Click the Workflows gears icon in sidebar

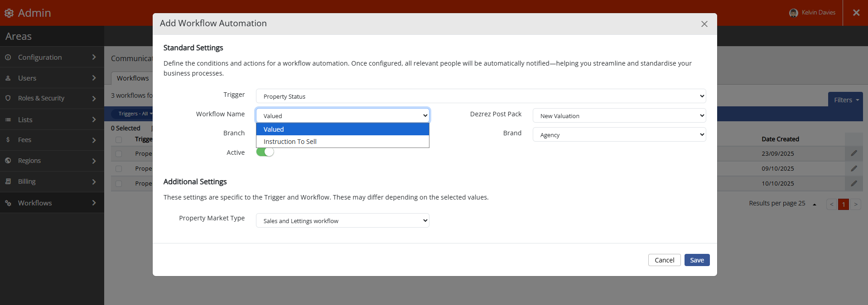point(8,203)
